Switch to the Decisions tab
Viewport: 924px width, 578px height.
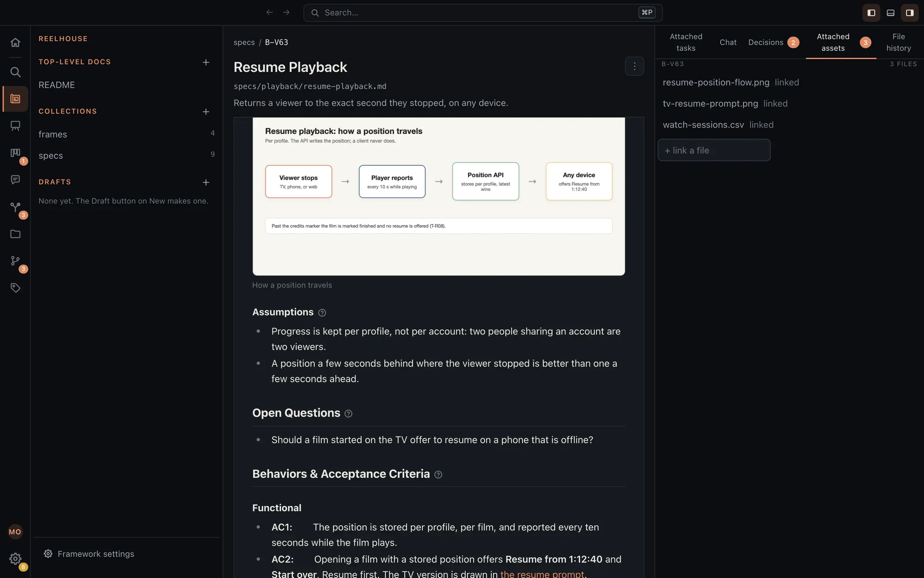[x=774, y=42]
